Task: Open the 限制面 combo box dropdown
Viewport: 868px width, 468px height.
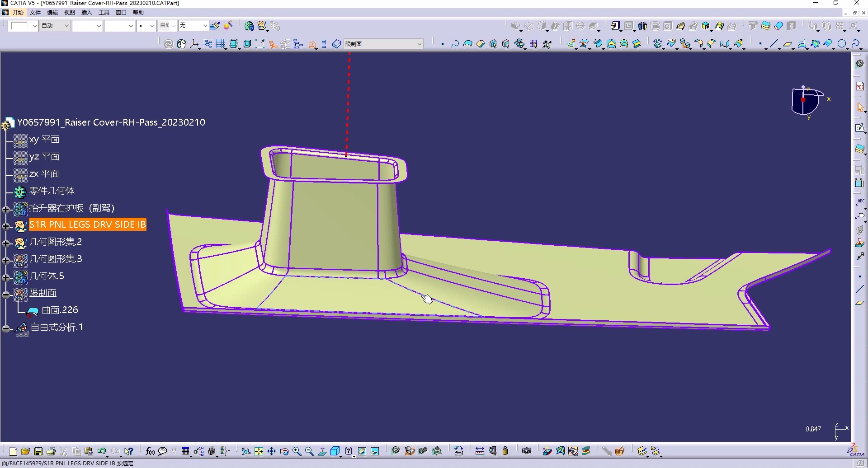Action: pos(419,44)
